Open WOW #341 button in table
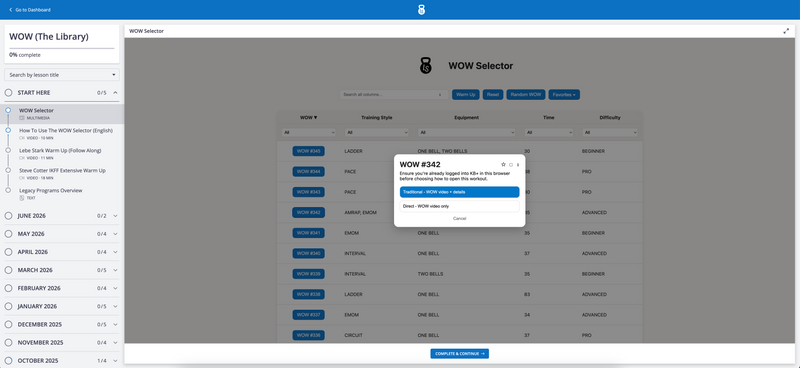The height and width of the screenshot is (368, 800). pyautogui.click(x=308, y=233)
